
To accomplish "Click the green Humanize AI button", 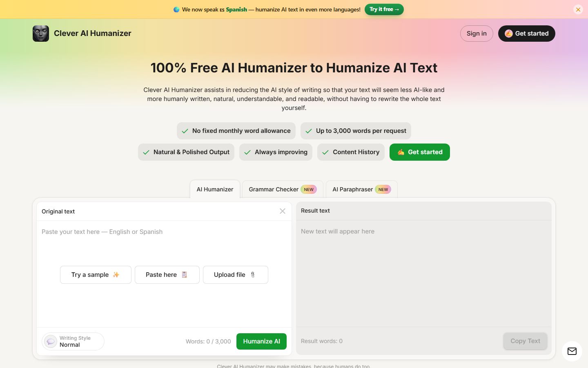I will 261,341.
